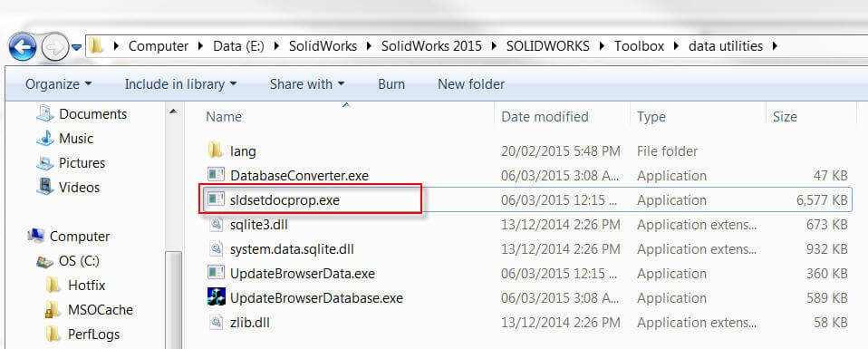
Task: Click the OS (C:) drive icon
Action: [x=44, y=261]
